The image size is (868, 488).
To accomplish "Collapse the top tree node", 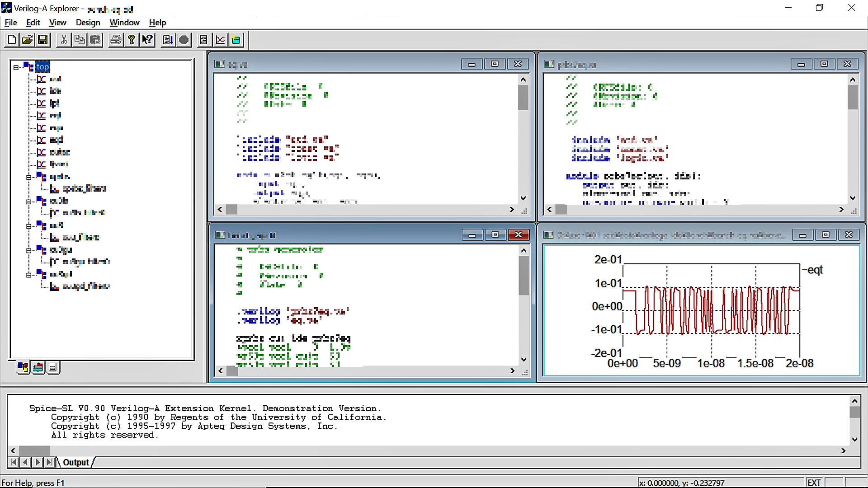I will [16, 67].
